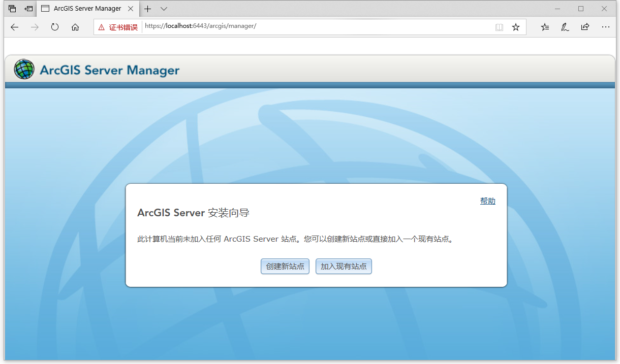Click the ArcGIS Server Manager header title
Image resolution: width=620 pixels, height=364 pixels.
click(x=110, y=70)
